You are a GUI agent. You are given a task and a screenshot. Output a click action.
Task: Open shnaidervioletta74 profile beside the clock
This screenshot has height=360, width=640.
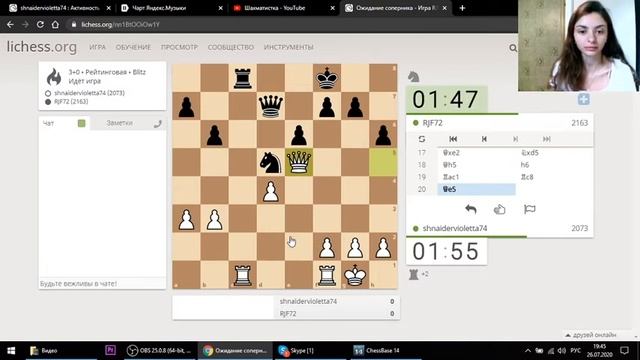click(x=455, y=228)
